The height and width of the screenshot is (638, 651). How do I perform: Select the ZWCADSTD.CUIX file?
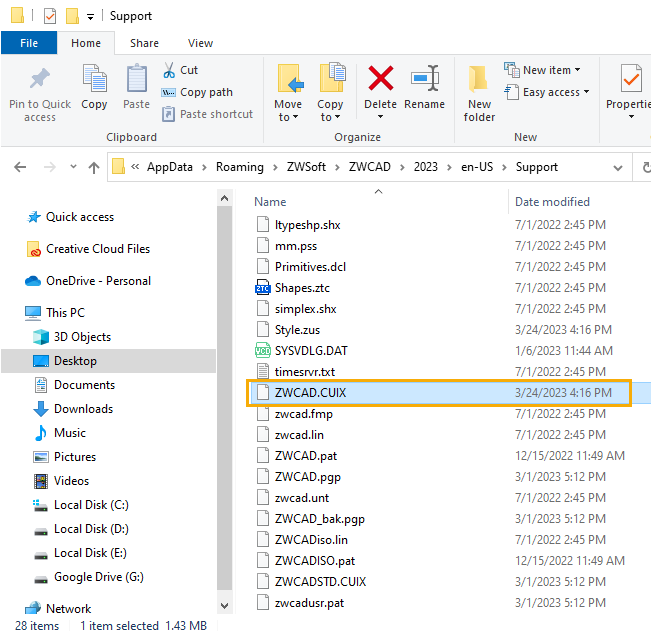tap(320, 582)
